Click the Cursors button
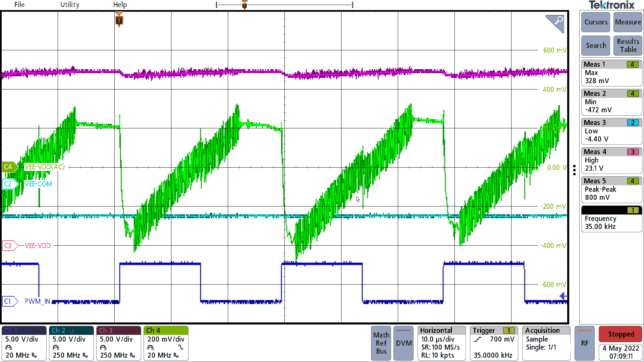The width and height of the screenshot is (644, 362). tap(596, 22)
